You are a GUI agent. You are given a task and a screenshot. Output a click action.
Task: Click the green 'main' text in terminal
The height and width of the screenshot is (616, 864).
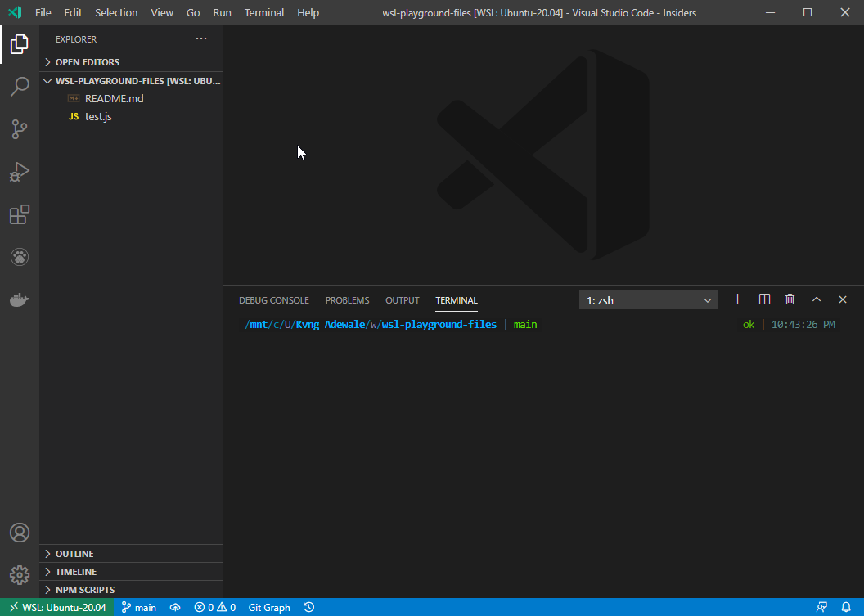tap(525, 325)
